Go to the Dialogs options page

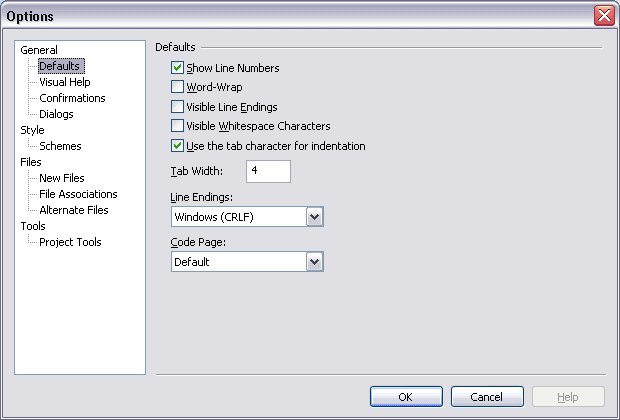56,114
